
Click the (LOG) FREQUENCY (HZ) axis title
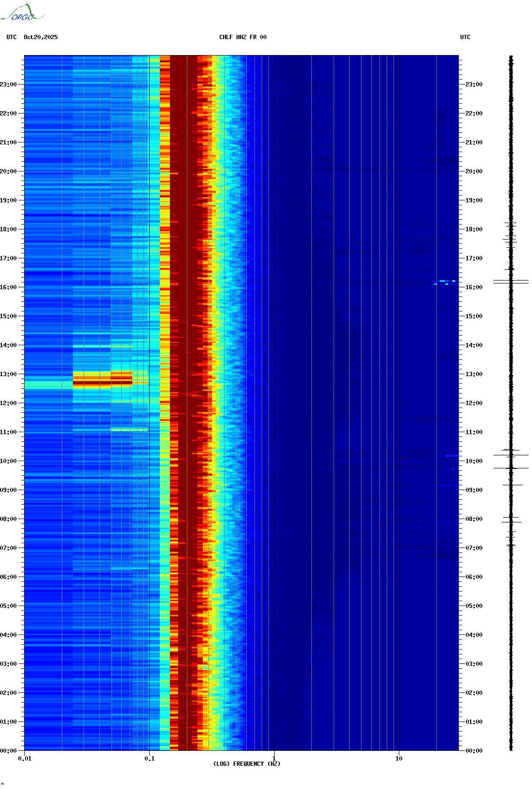tap(247, 764)
